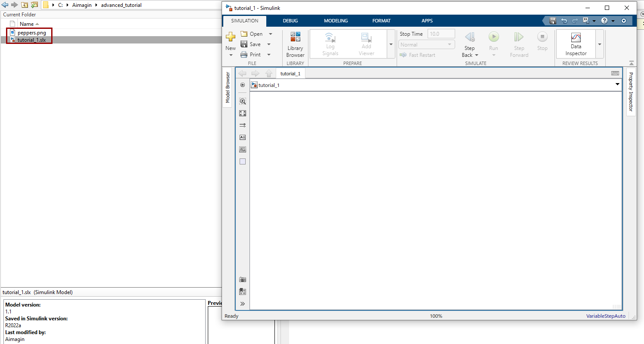644x344 pixels.
Task: Open the Library Browser
Action: pyautogui.click(x=295, y=44)
